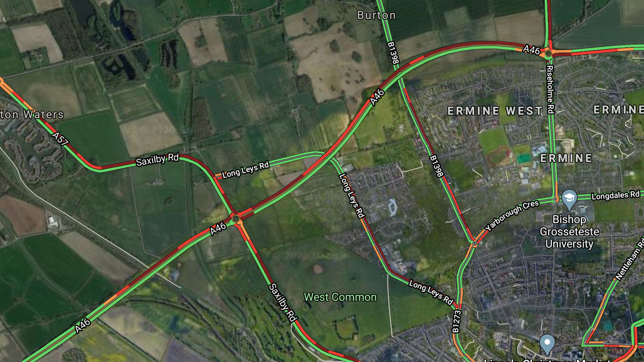Click the B1398 and Yarborough Cres junction roundabout

[474, 244]
